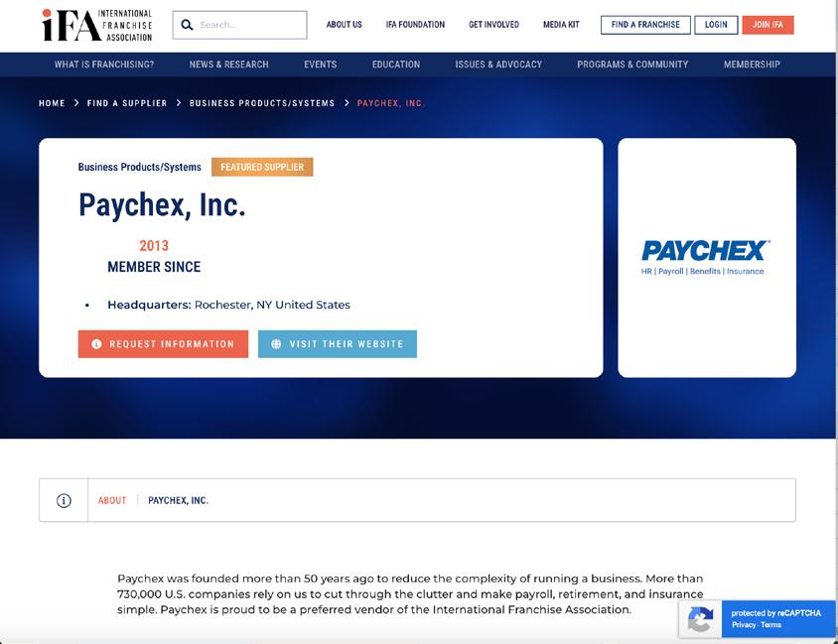Go to Find a Supplier breadcrumb

click(x=127, y=103)
